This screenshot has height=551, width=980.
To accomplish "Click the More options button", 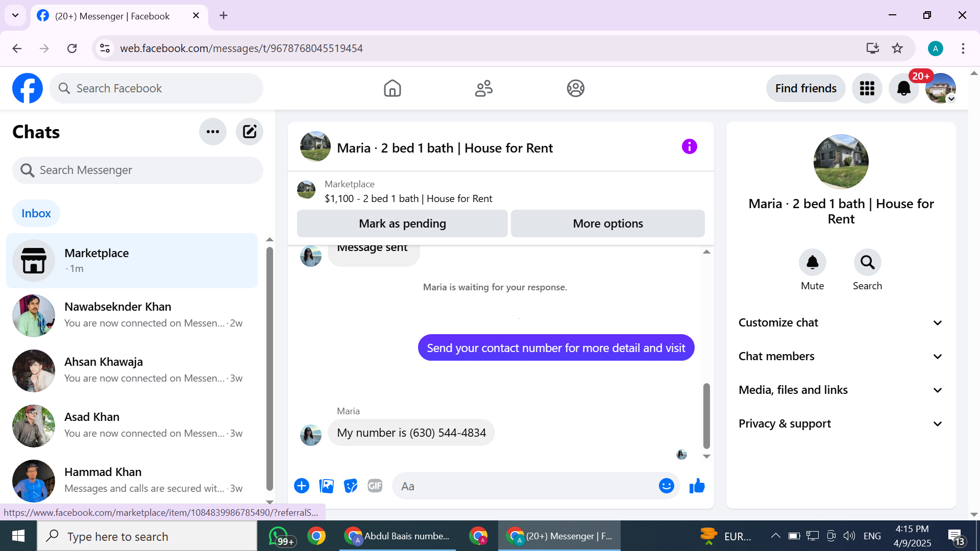I will coord(608,223).
